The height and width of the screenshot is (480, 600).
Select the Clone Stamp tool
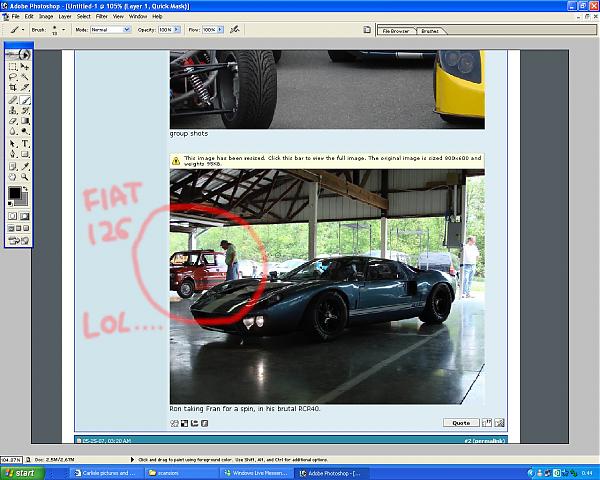click(13, 110)
